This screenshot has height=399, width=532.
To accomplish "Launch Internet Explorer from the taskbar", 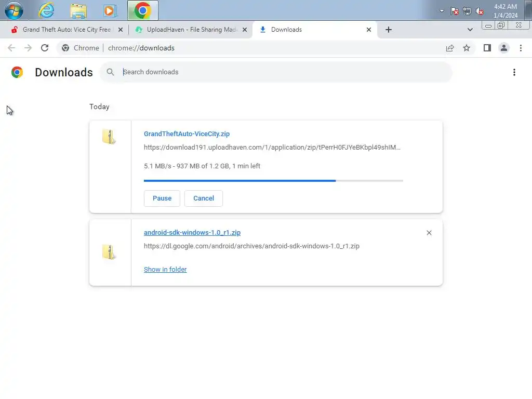I will [46, 10].
